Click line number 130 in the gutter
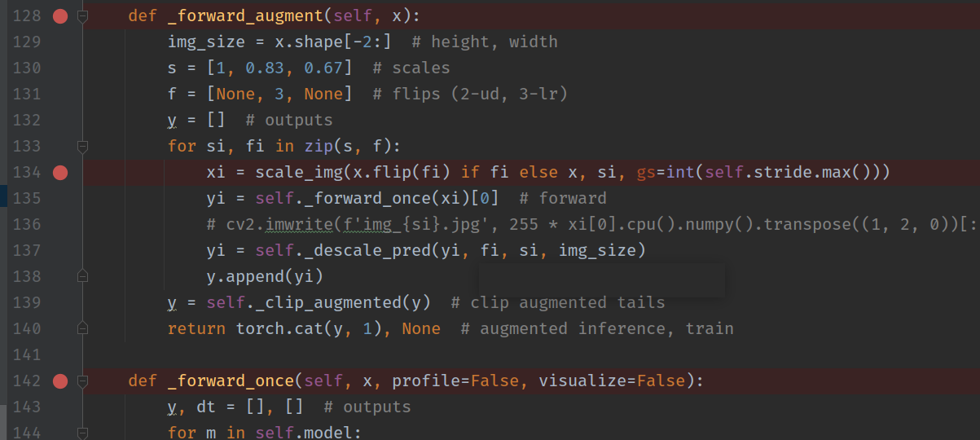980x440 pixels. point(26,68)
